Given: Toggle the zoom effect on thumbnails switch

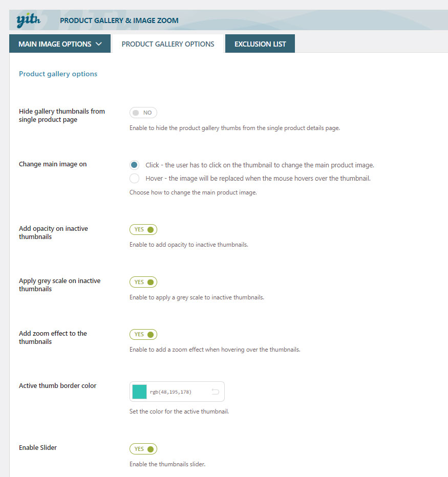Looking at the screenshot, I should pos(143,334).
